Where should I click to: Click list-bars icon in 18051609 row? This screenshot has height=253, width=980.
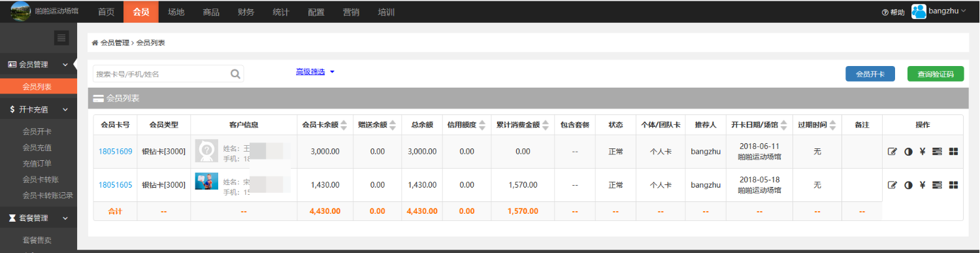point(937,152)
